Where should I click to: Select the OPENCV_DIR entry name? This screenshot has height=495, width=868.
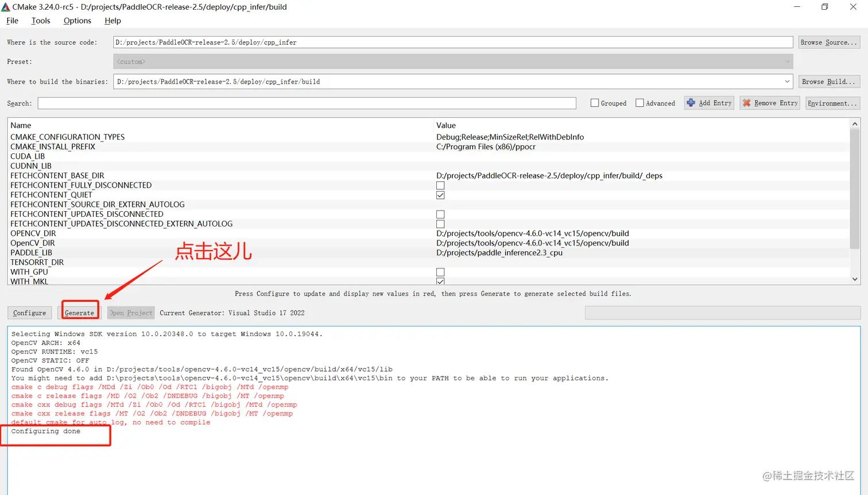[33, 233]
